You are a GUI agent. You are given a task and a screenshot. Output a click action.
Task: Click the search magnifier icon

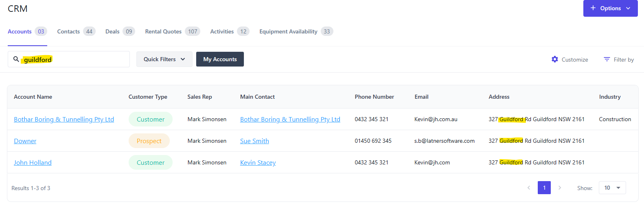pyautogui.click(x=16, y=59)
